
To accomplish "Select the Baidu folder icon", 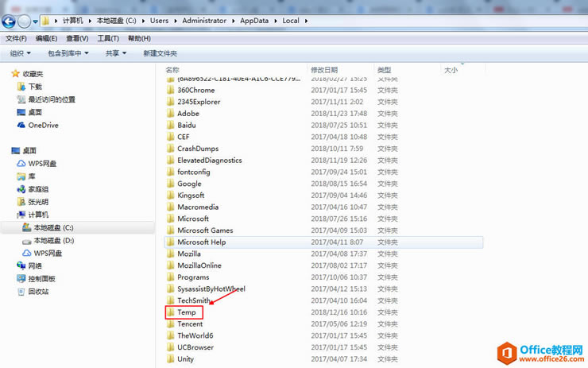I will [171, 125].
